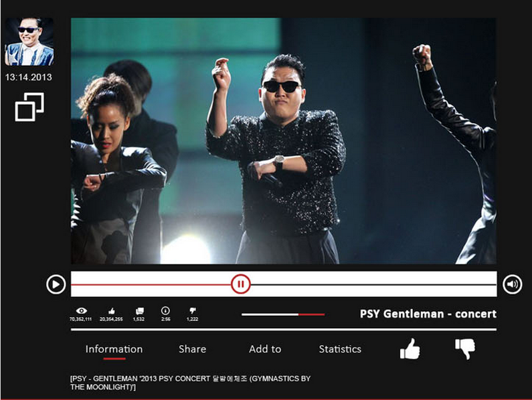The image size is (532, 400).
Task: Open the Share tab
Action: (x=192, y=349)
